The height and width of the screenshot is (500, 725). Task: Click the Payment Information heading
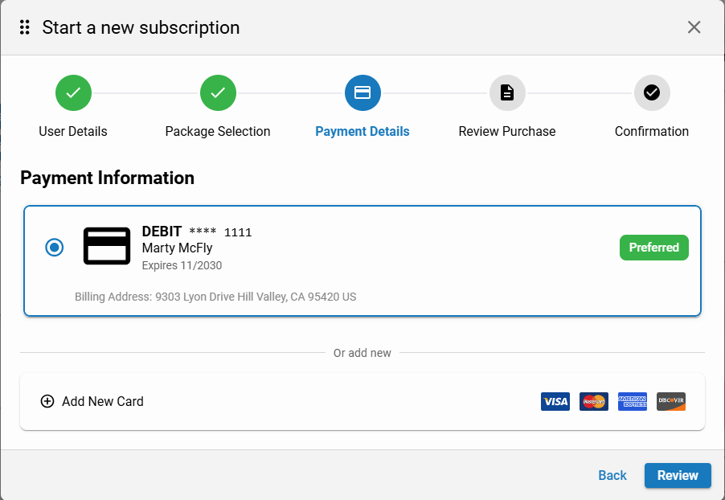(x=107, y=178)
